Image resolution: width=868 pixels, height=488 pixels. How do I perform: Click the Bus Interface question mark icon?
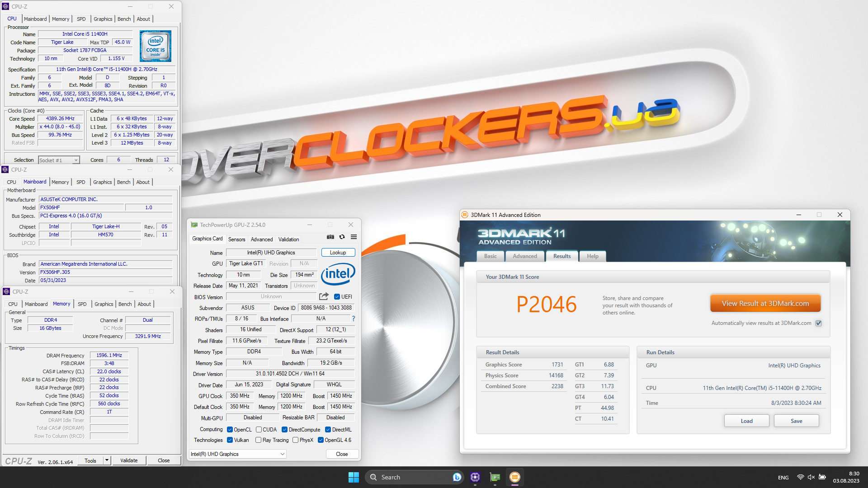coord(354,319)
